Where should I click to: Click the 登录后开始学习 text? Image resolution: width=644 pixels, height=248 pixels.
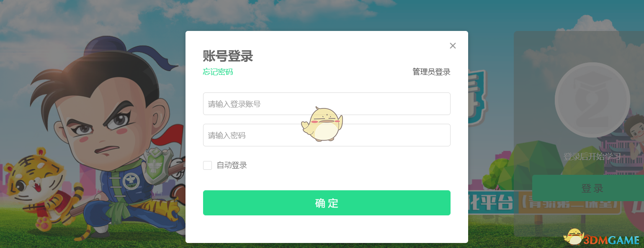[592, 157]
